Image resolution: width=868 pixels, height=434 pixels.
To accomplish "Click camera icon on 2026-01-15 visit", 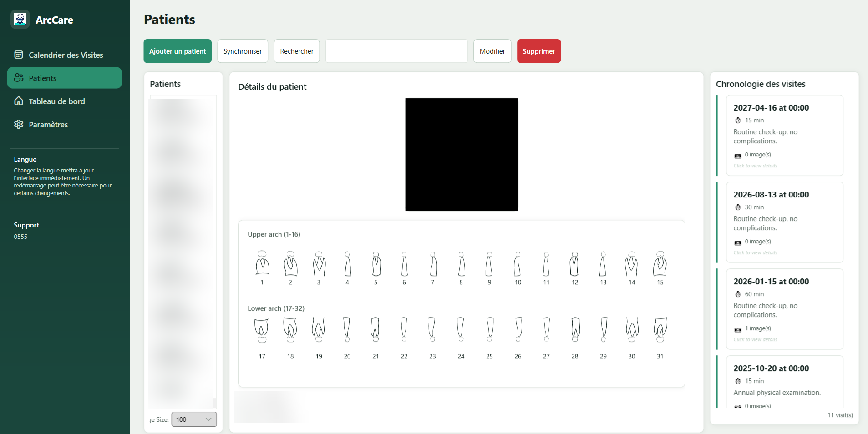I will coord(738,329).
